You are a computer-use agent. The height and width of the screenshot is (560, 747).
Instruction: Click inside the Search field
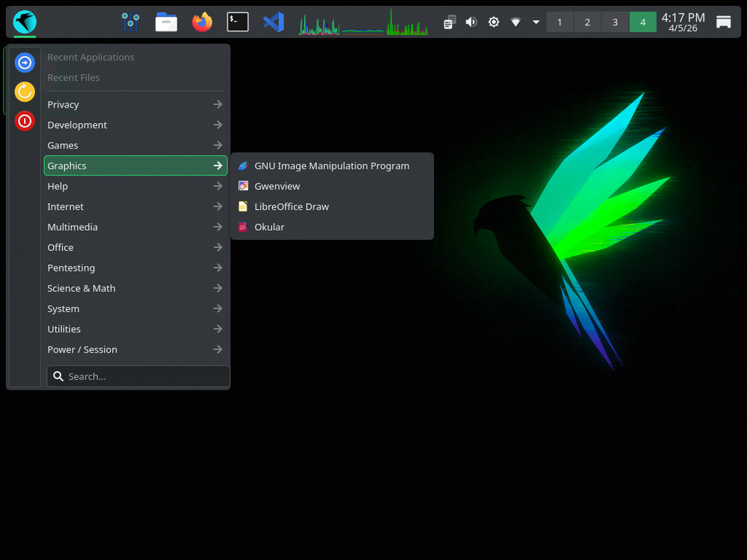click(137, 376)
